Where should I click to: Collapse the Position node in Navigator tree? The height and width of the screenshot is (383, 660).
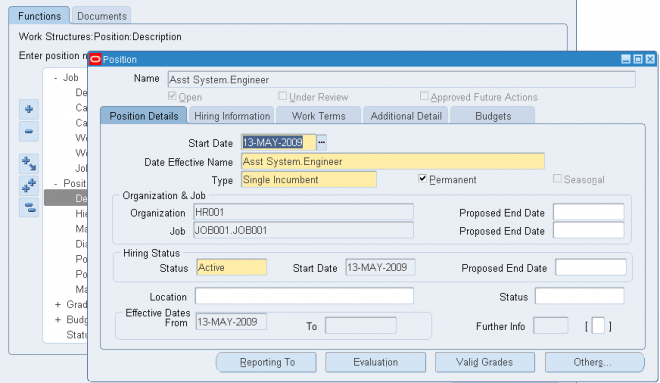(x=56, y=184)
